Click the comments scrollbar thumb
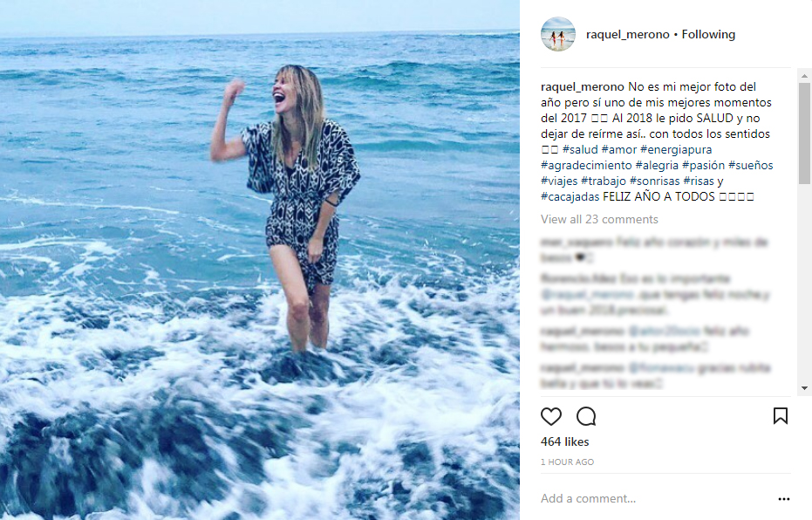This screenshot has height=520, width=812. point(804,131)
